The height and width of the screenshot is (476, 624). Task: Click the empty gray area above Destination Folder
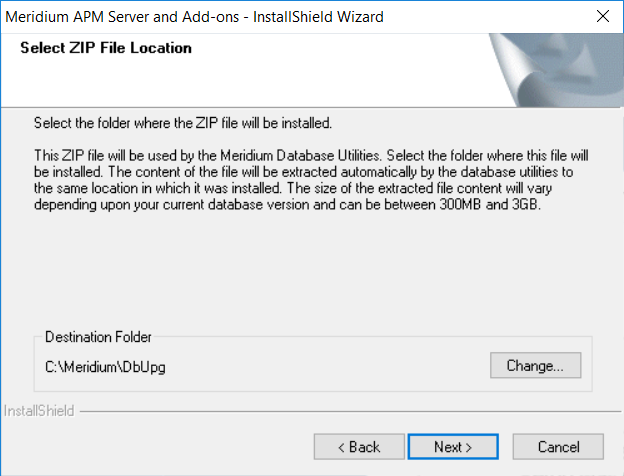[x=310, y=271]
